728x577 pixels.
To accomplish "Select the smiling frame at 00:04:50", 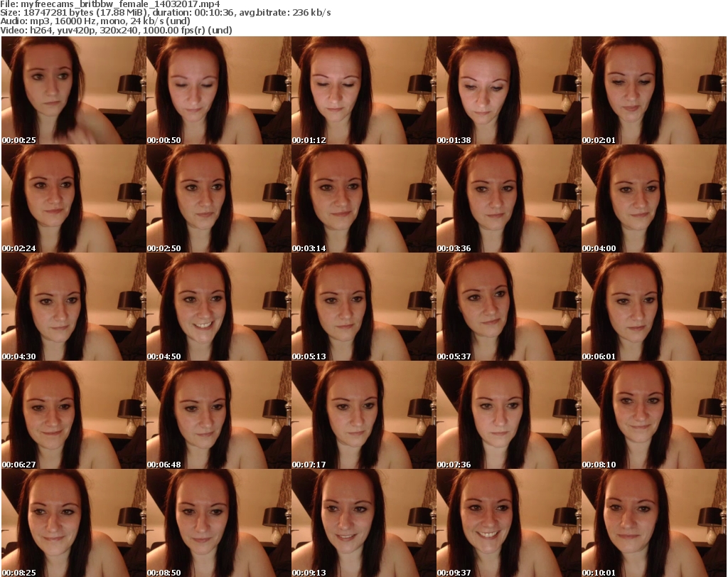I will [x=219, y=307].
